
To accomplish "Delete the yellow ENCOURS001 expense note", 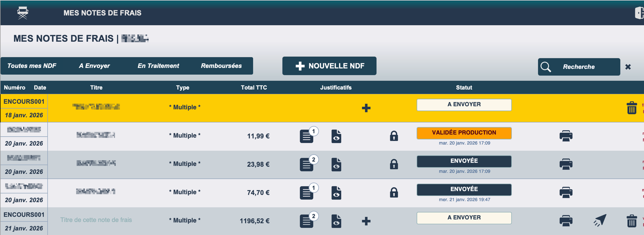I will [x=632, y=108].
